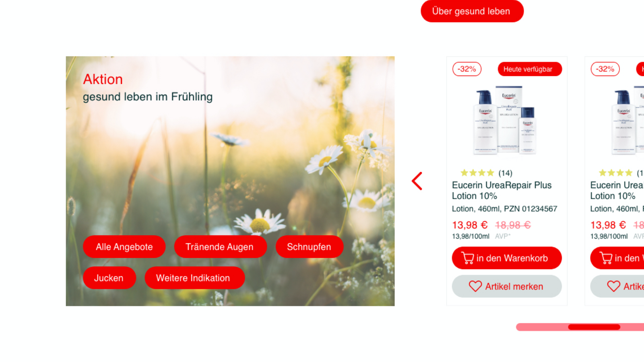Click heart icon on second product card

(613, 286)
